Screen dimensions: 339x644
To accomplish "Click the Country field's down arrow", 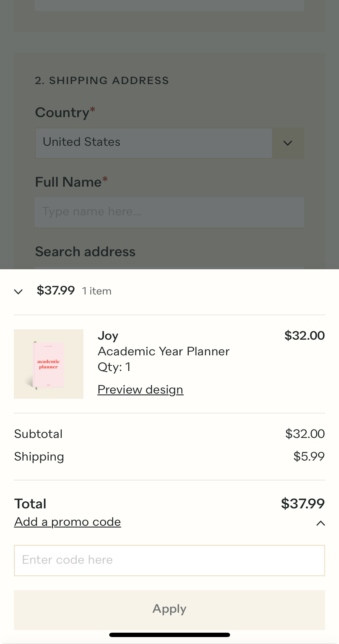I will (288, 143).
